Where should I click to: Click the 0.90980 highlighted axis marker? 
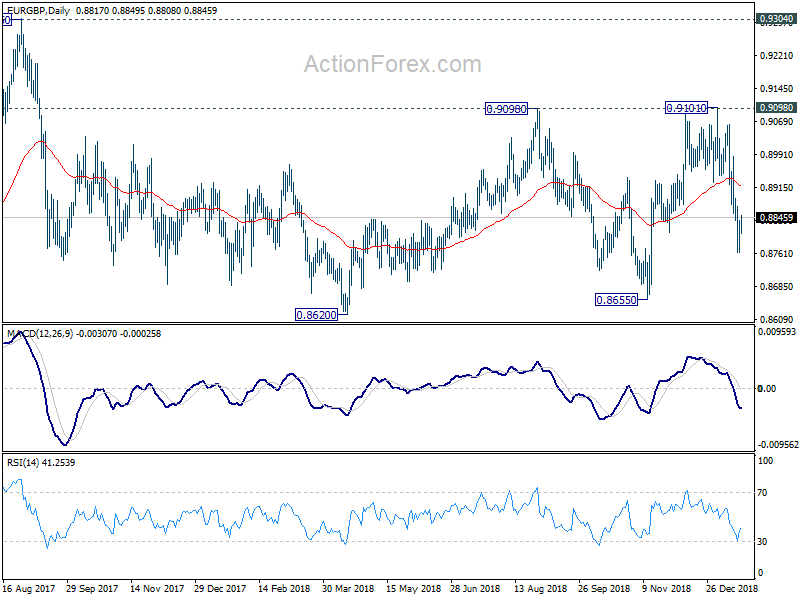tap(776, 108)
